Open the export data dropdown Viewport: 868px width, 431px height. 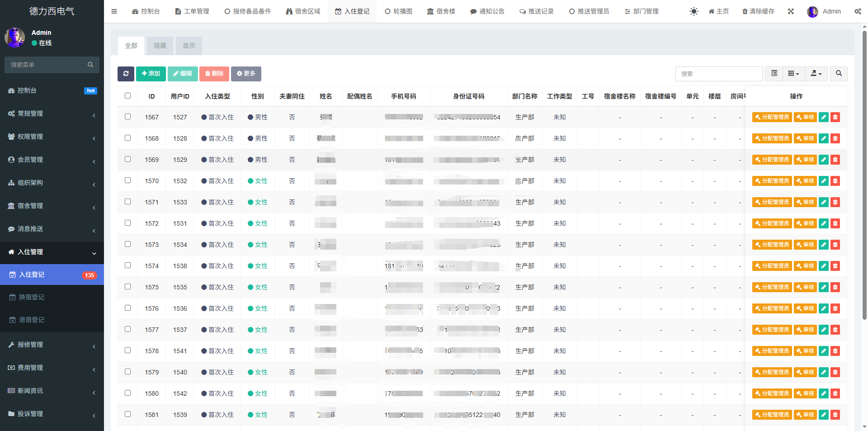[816, 74]
